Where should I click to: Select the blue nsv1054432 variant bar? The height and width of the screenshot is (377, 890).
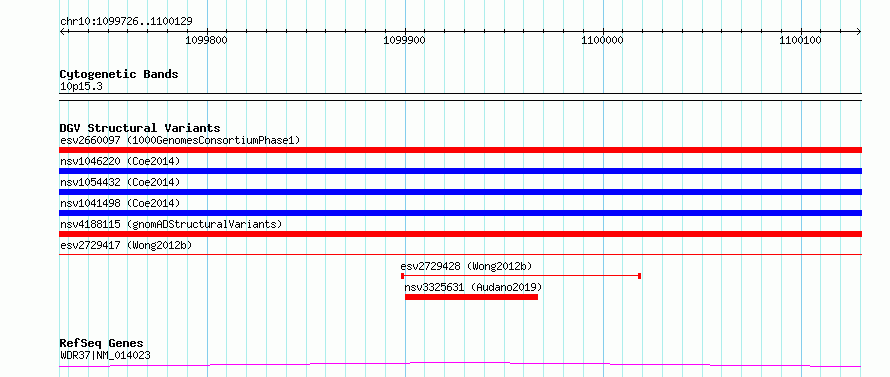point(460,192)
